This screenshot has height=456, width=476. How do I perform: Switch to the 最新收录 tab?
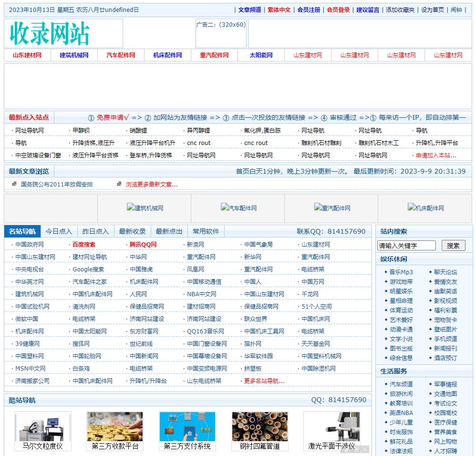[133, 231]
